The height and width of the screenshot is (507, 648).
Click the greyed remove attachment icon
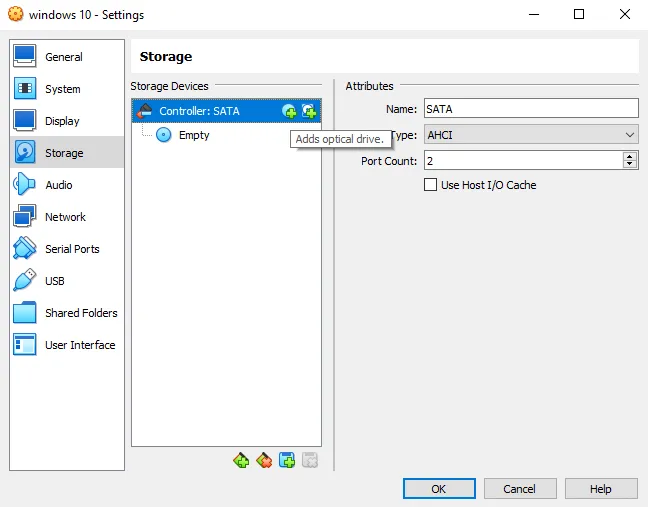(310, 460)
